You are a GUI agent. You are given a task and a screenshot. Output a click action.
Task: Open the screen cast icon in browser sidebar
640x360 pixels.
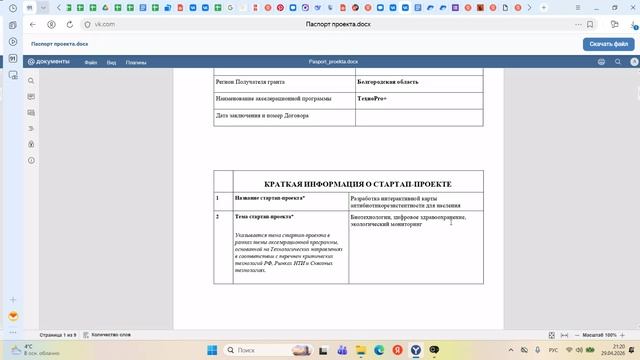[13, 75]
